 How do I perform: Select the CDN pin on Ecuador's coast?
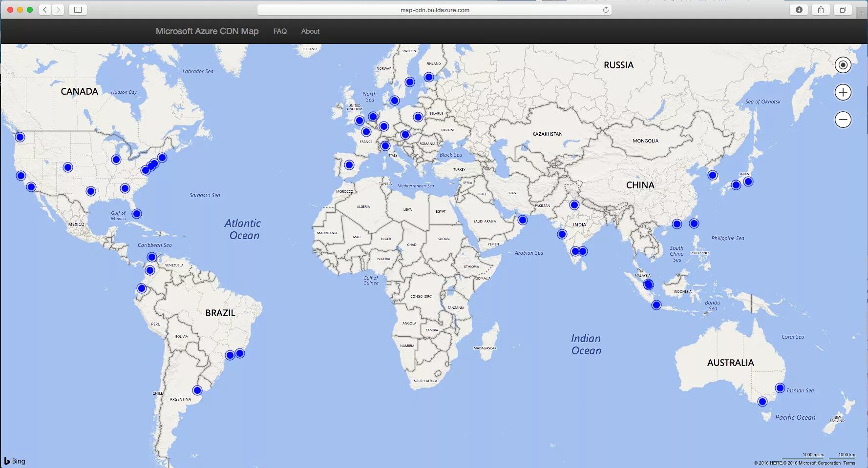pos(142,288)
